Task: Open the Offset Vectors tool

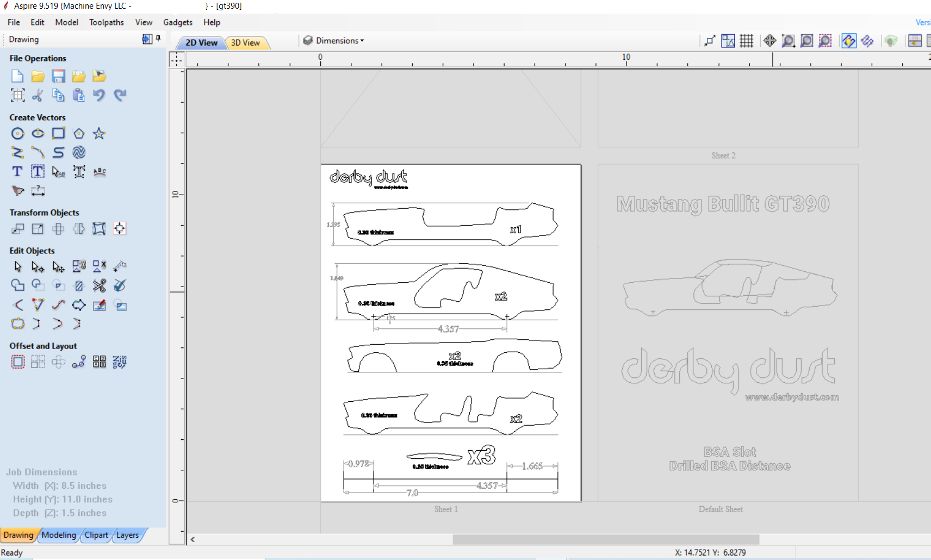Action: pyautogui.click(x=17, y=362)
